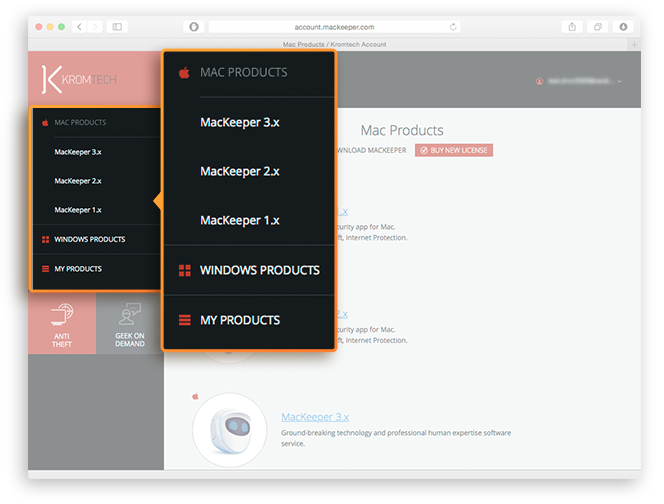
Task: Click the Buy New License button
Action: point(454,150)
